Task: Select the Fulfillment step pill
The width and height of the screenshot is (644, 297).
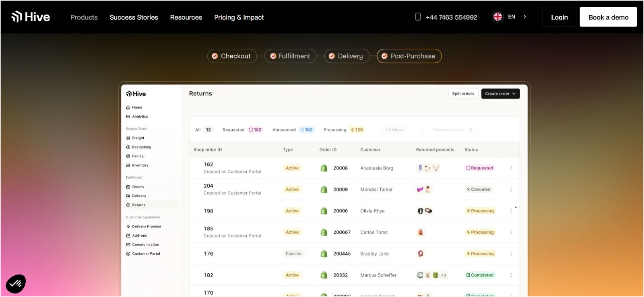Action: 290,56
